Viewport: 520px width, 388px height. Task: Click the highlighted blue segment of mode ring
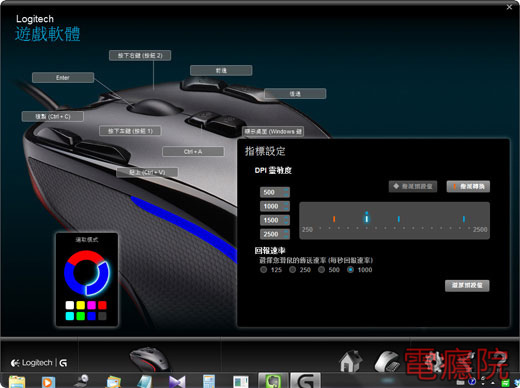coord(101,280)
